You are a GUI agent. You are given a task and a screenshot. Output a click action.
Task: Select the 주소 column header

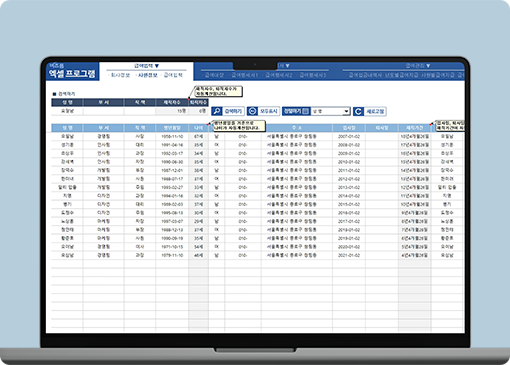point(297,128)
